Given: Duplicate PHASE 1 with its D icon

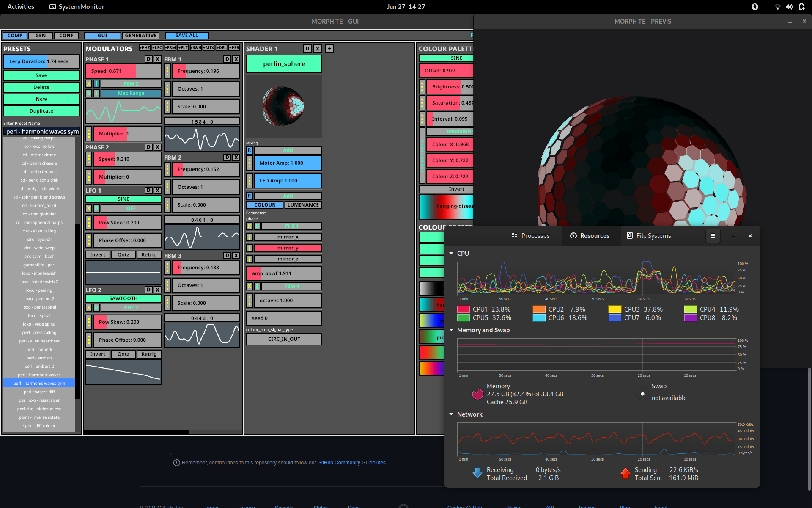Looking at the screenshot, I should (x=148, y=59).
